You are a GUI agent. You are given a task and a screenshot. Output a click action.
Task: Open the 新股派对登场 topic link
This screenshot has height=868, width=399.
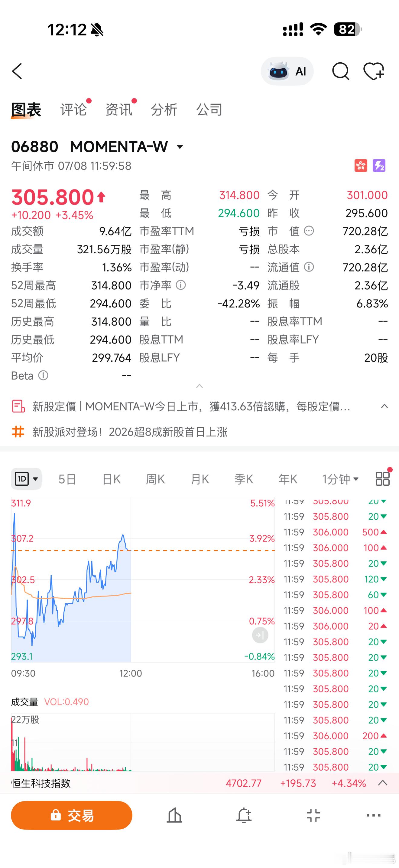130,432
